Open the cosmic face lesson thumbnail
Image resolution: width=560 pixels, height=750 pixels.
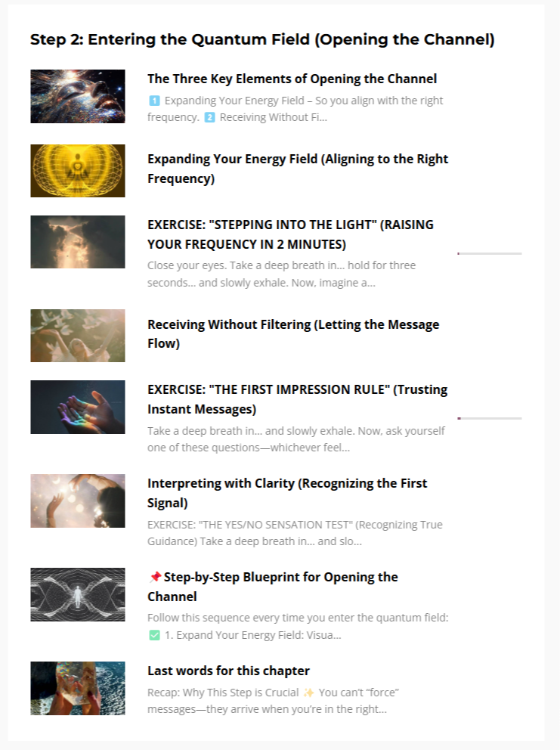pos(78,96)
